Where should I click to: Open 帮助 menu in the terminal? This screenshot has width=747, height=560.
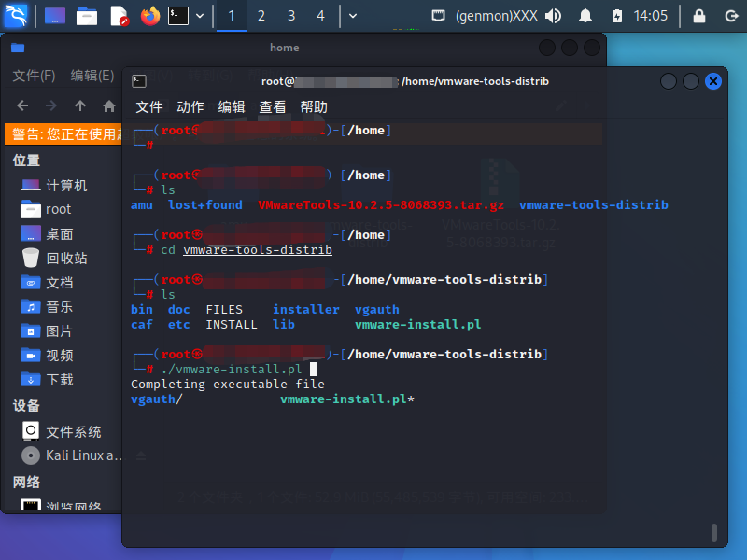pyautogui.click(x=314, y=106)
